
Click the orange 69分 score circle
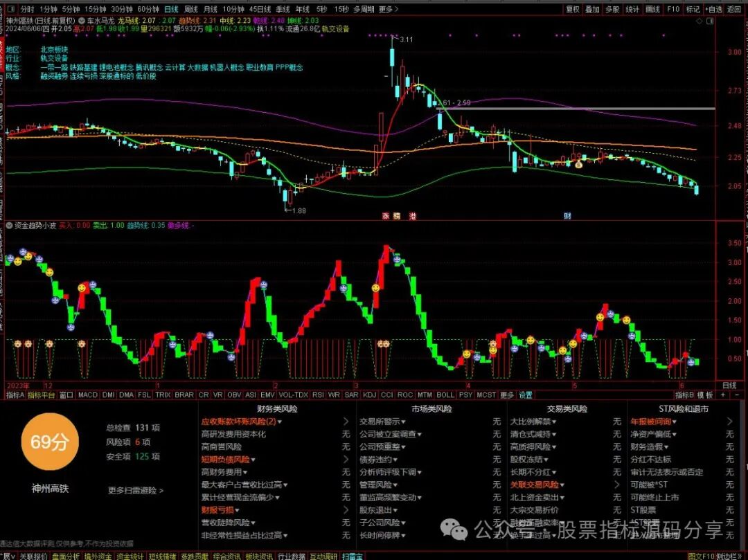point(50,442)
